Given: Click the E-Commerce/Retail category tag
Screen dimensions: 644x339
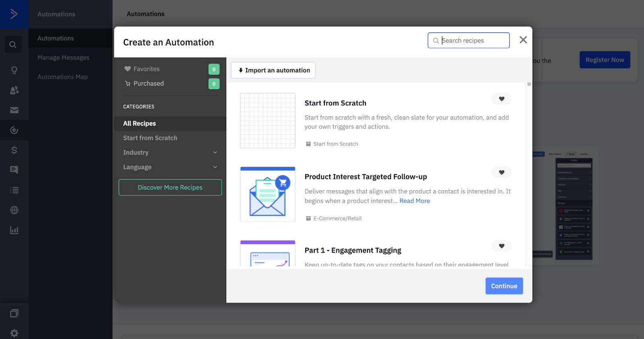Looking at the screenshot, I should click(334, 218).
